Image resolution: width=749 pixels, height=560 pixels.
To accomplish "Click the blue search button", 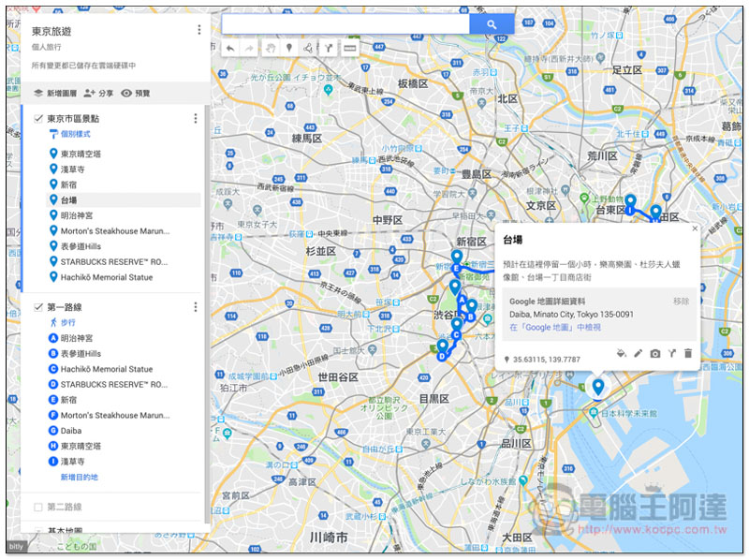I will point(492,24).
